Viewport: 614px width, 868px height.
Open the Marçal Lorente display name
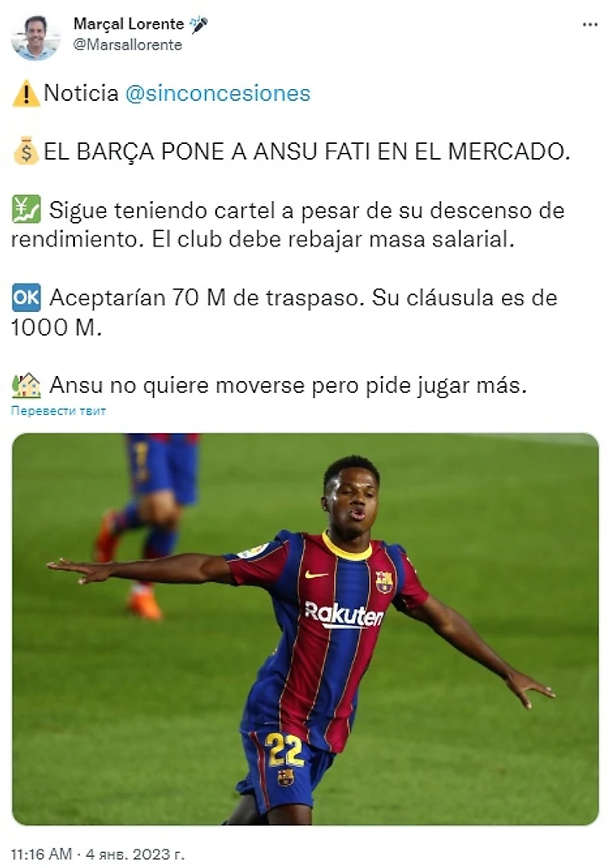(x=129, y=24)
